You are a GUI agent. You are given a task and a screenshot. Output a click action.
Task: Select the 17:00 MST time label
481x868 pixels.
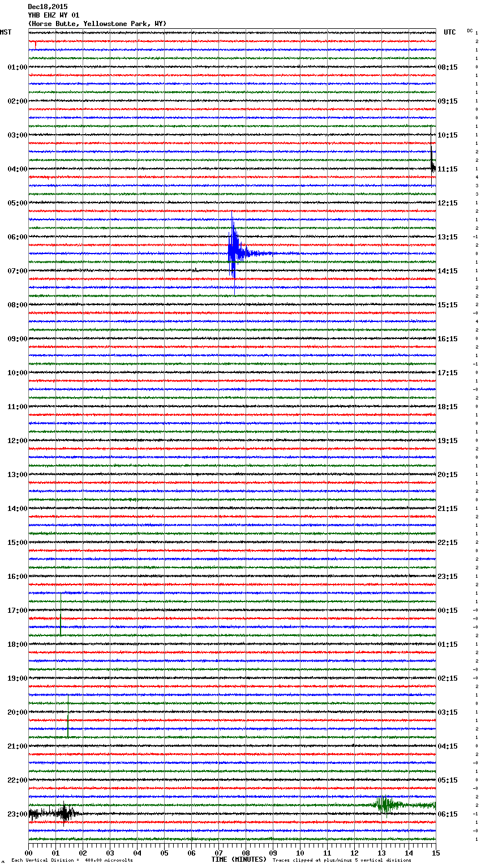[17, 611]
